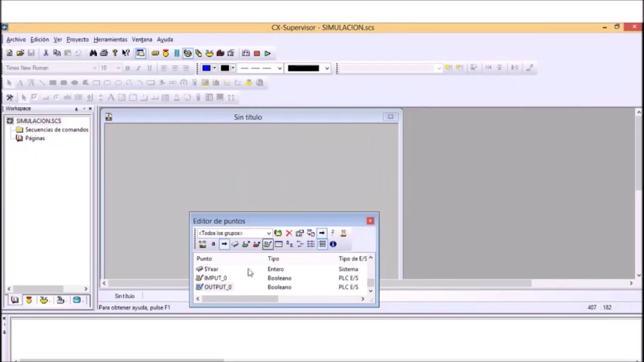This screenshot has height=362, width=644.
Task: Click the printer icon in main toolbar
Action: click(104, 53)
